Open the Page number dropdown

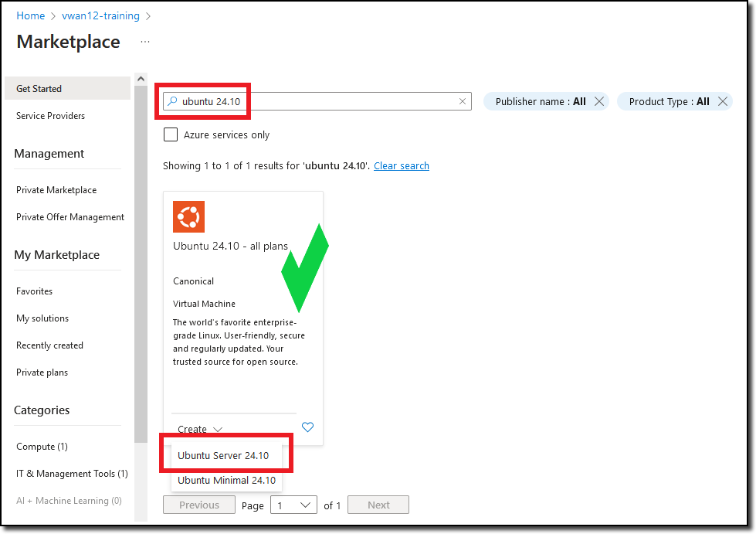point(293,505)
